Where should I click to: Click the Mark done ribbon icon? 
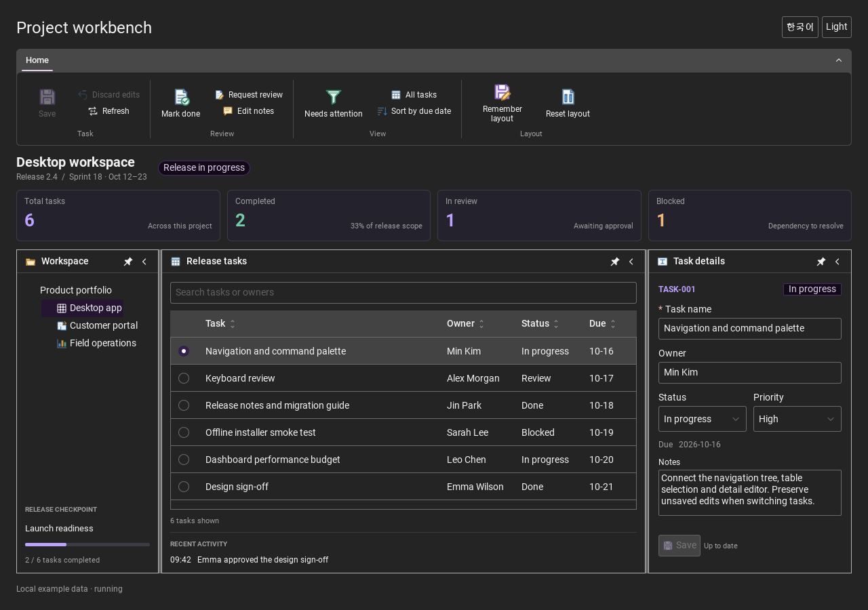coord(181,97)
